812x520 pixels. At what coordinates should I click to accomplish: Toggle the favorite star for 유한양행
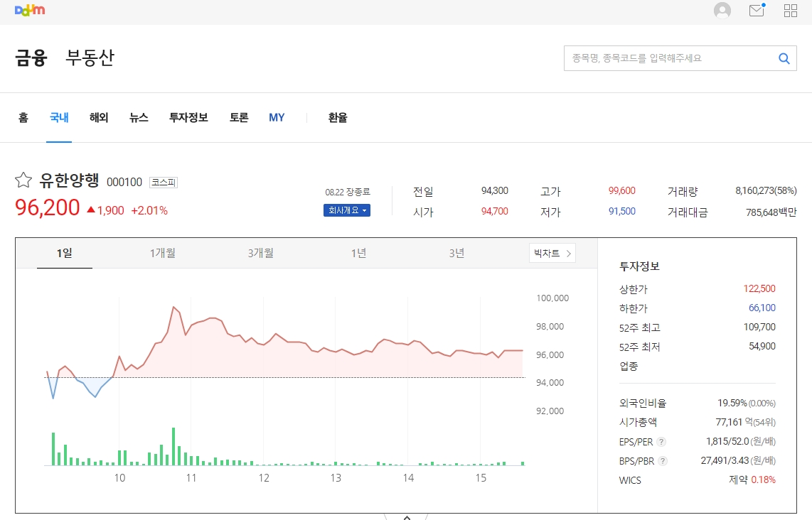click(x=23, y=180)
